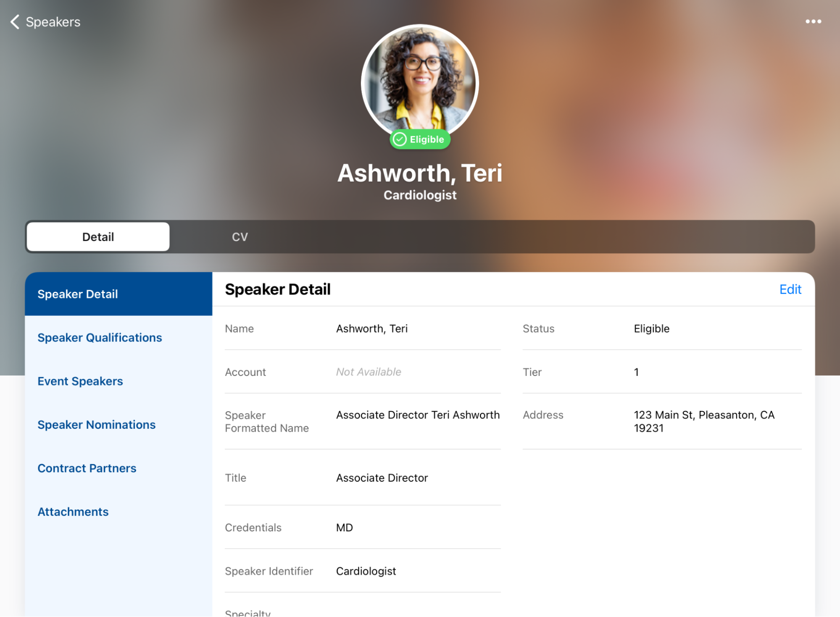The height and width of the screenshot is (617, 840).
Task: Switch to the CV tab
Action: coord(240,237)
